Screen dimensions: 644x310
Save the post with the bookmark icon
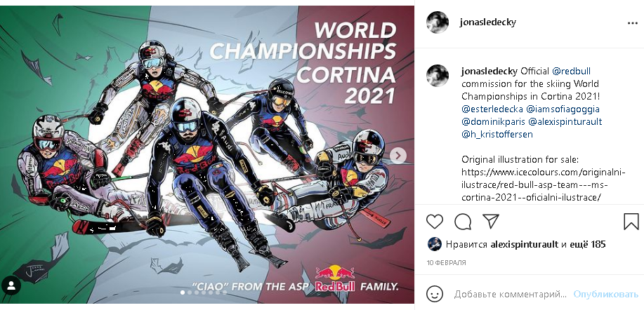pos(631,222)
